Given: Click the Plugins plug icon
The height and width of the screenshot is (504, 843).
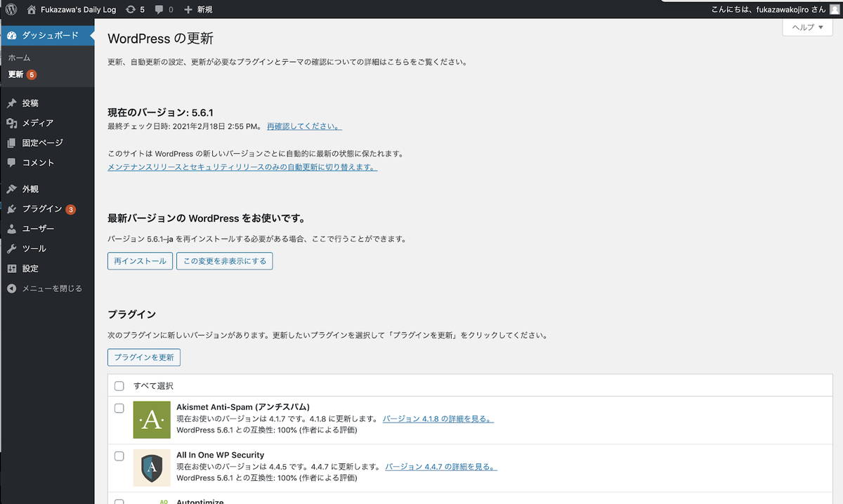Looking at the screenshot, I should point(11,209).
